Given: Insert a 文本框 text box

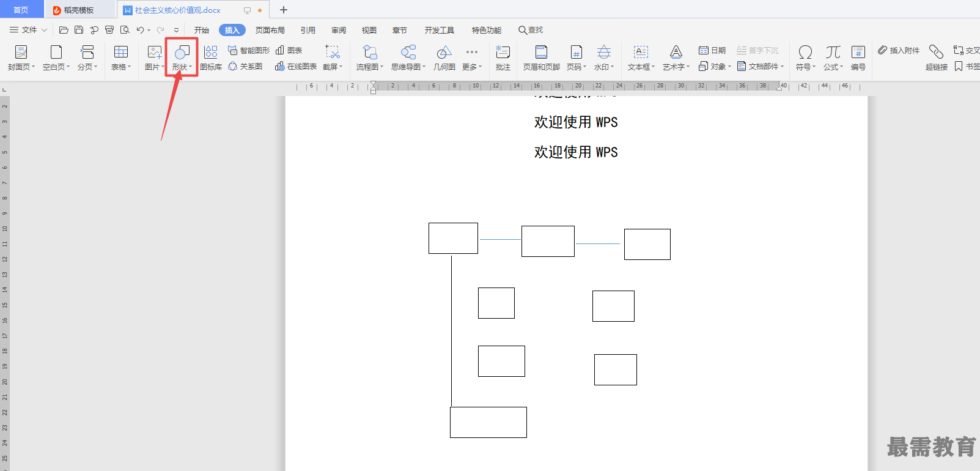Looking at the screenshot, I should 641,58.
